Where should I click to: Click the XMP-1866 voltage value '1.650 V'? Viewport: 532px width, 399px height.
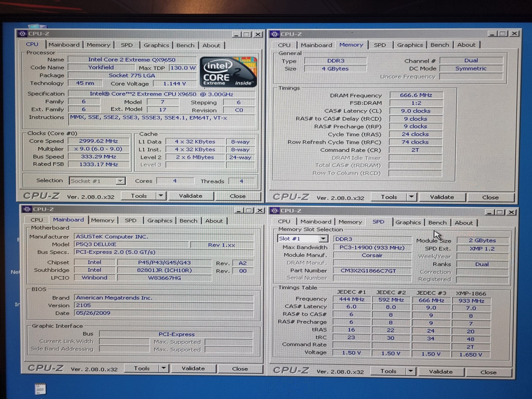[x=471, y=355]
